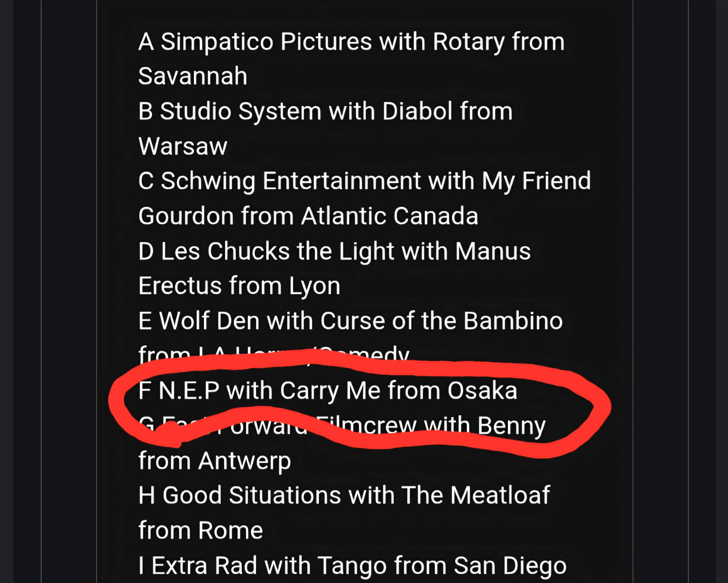The width and height of the screenshot is (728, 583).
Task: Select the word "Antwerp"
Action: pyautogui.click(x=245, y=461)
